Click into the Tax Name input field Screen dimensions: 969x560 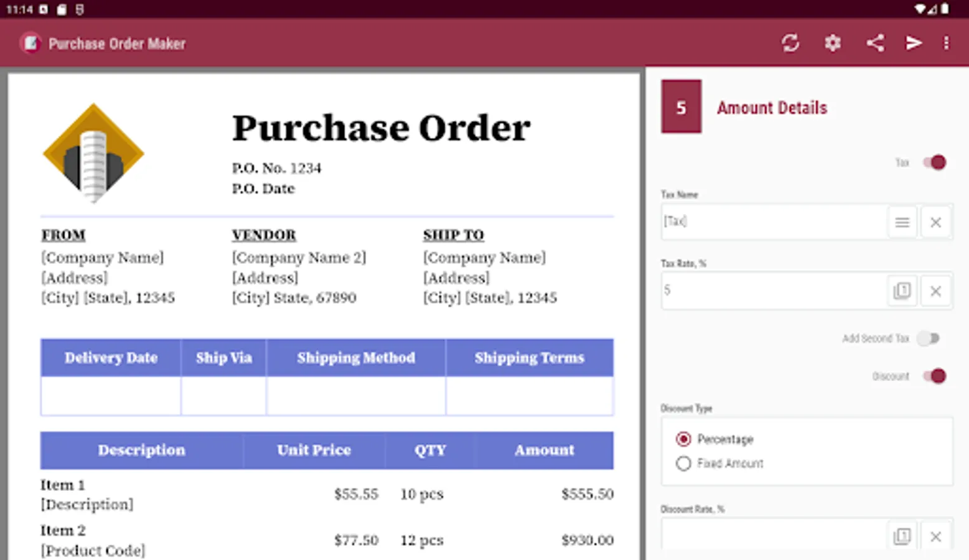[x=773, y=222]
